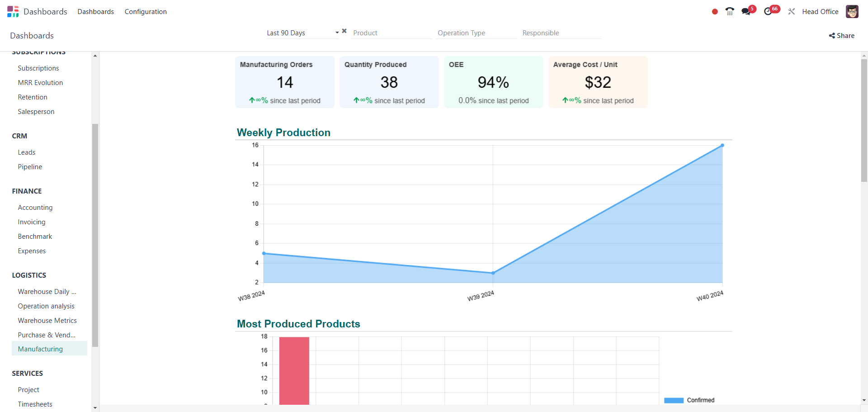Viewport: 868px width, 412px height.
Task: Select Warehouse Metrics under Logistics
Action: pos(47,320)
